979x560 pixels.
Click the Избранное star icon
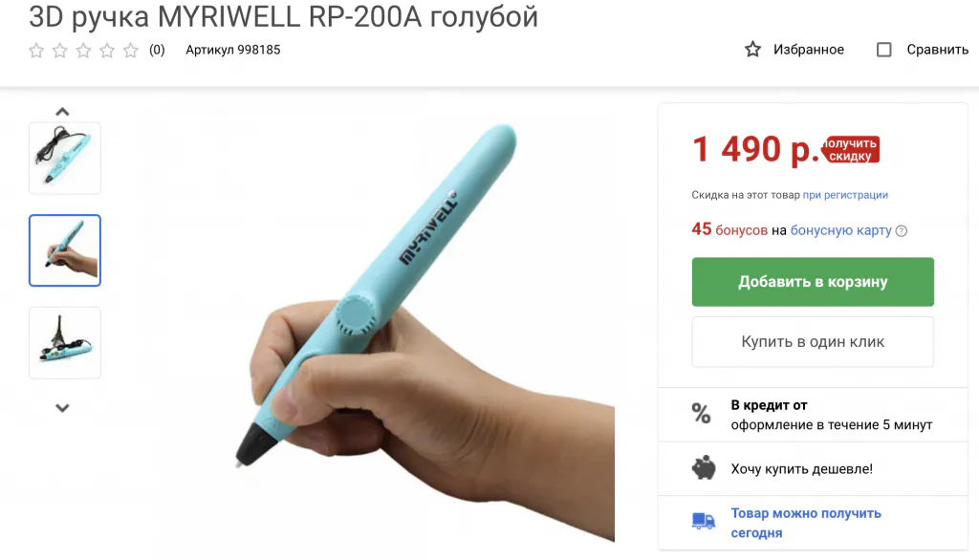[x=753, y=50]
